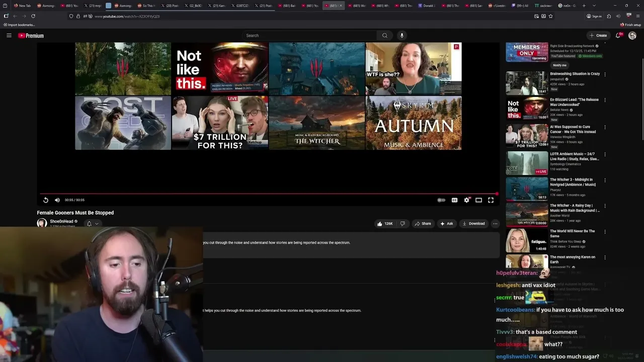Click the browser address bar URL

click(x=127, y=16)
